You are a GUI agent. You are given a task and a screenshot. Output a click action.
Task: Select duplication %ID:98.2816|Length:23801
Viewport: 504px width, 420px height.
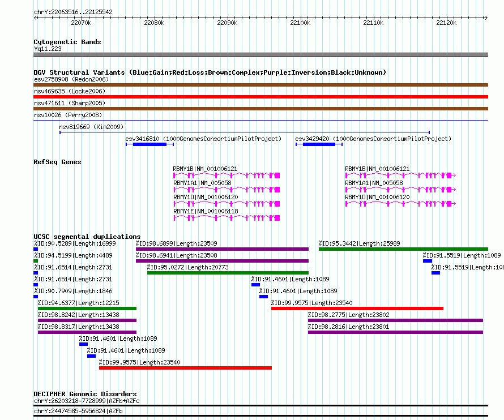(x=348, y=327)
